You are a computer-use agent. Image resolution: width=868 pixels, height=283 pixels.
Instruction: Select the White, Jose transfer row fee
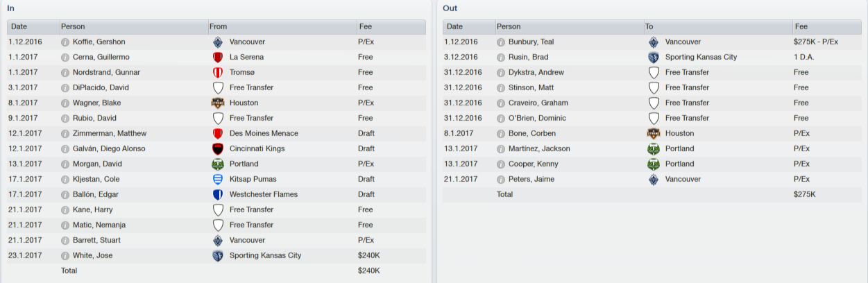[x=369, y=256]
